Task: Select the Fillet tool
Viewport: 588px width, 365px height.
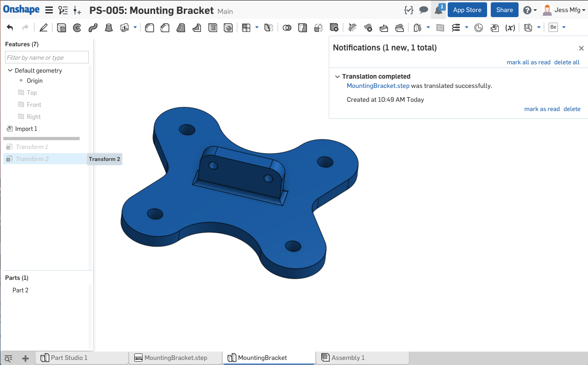Action: click(x=150, y=28)
